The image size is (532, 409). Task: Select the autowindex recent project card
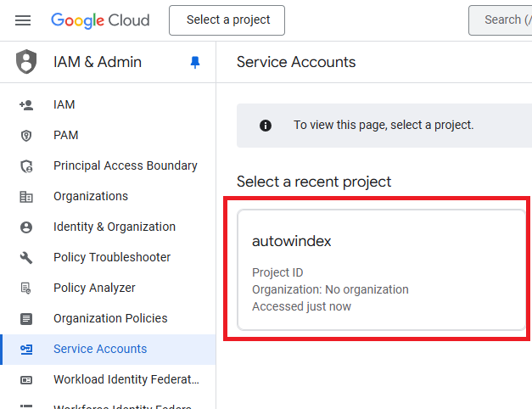click(381, 270)
